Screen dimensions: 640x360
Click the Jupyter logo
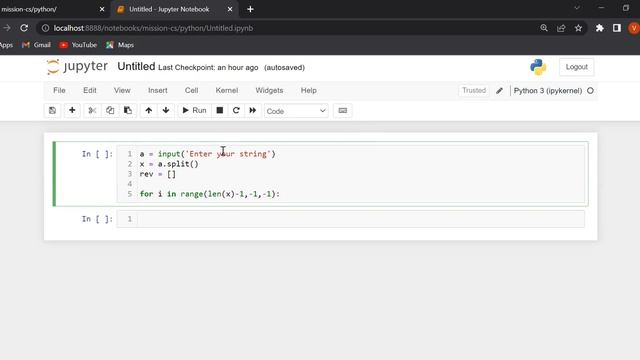point(77,67)
